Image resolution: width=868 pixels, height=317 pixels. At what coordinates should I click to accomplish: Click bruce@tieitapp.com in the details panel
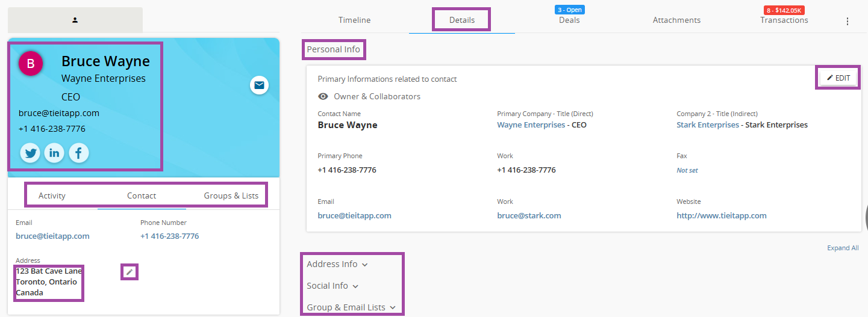tap(355, 215)
